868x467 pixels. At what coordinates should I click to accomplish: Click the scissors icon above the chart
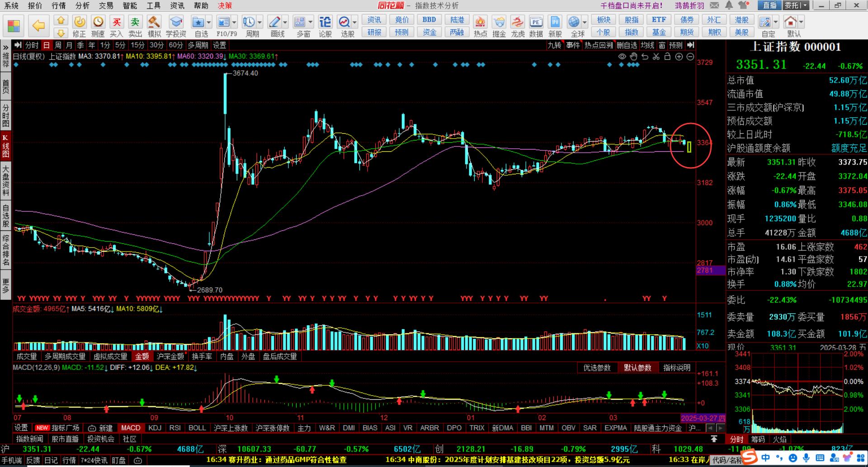656,56
